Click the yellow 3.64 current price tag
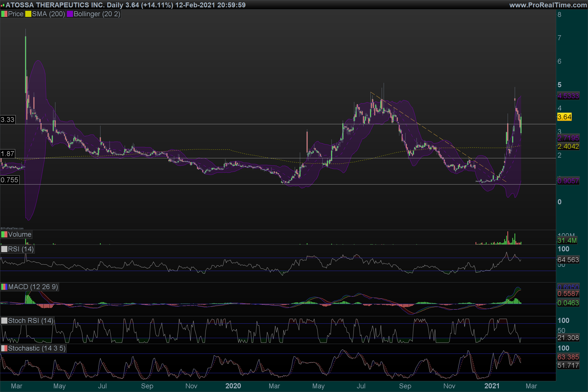This screenshot has width=588, height=392. 564,117
